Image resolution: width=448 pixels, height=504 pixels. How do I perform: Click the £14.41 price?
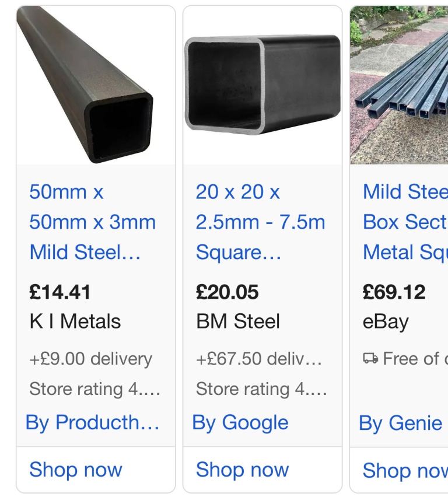click(x=60, y=292)
